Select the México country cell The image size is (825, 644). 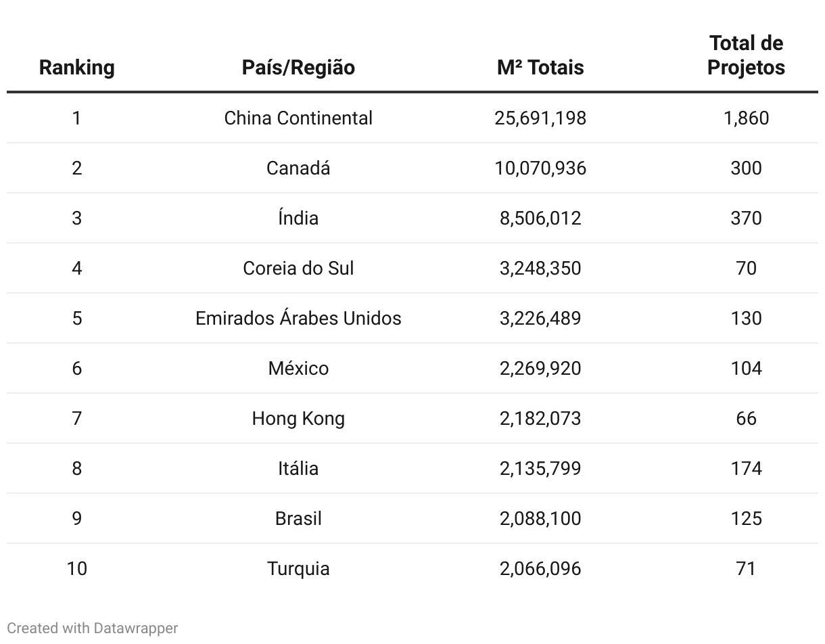(298, 368)
